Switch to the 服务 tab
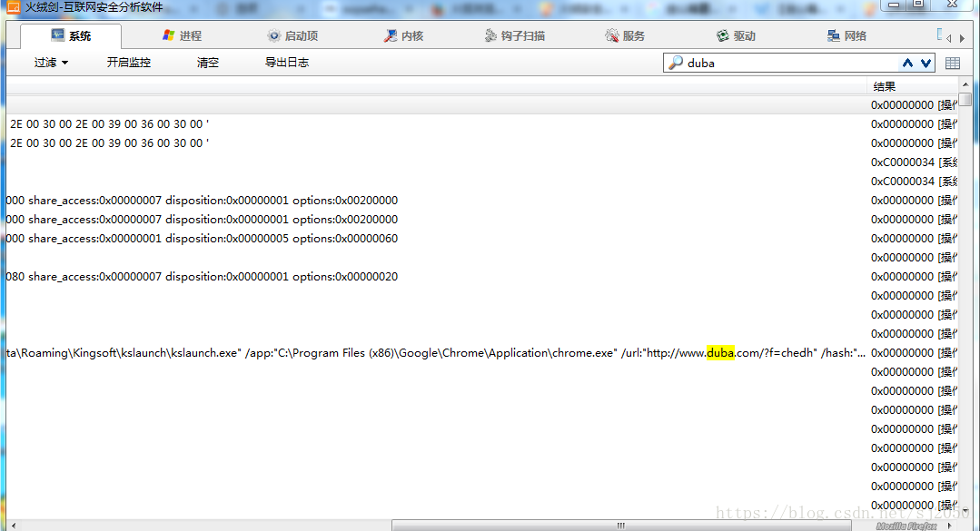 (x=625, y=35)
